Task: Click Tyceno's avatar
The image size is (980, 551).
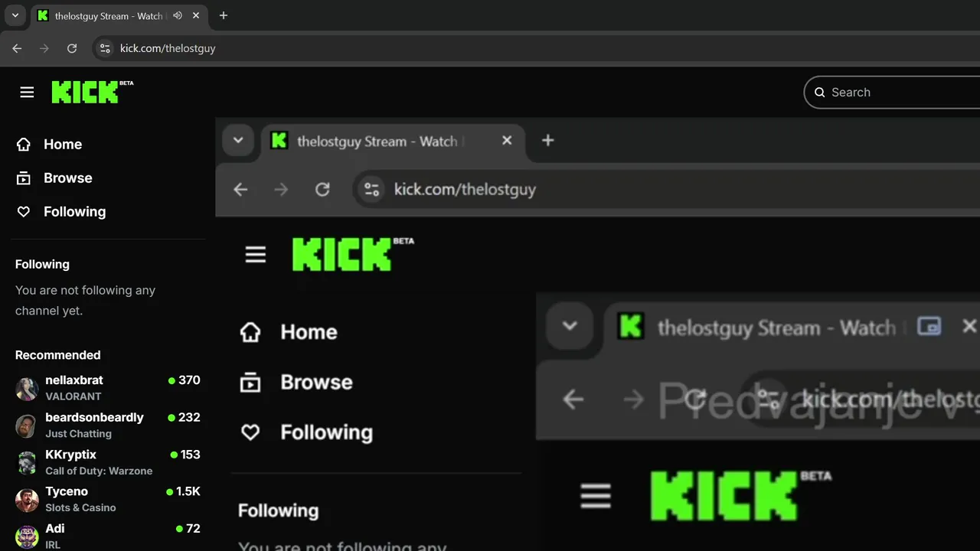Action: click(x=27, y=500)
